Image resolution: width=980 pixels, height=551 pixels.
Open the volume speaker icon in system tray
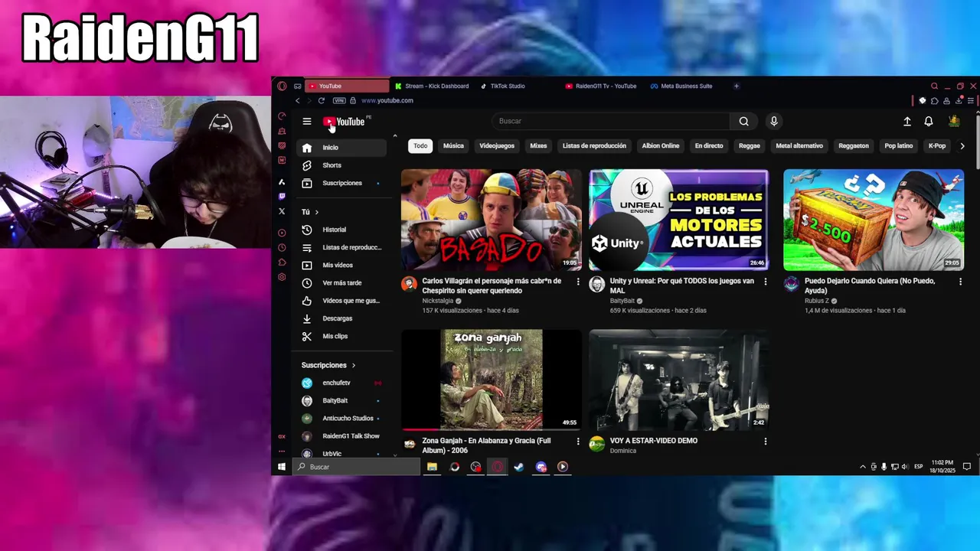905,467
